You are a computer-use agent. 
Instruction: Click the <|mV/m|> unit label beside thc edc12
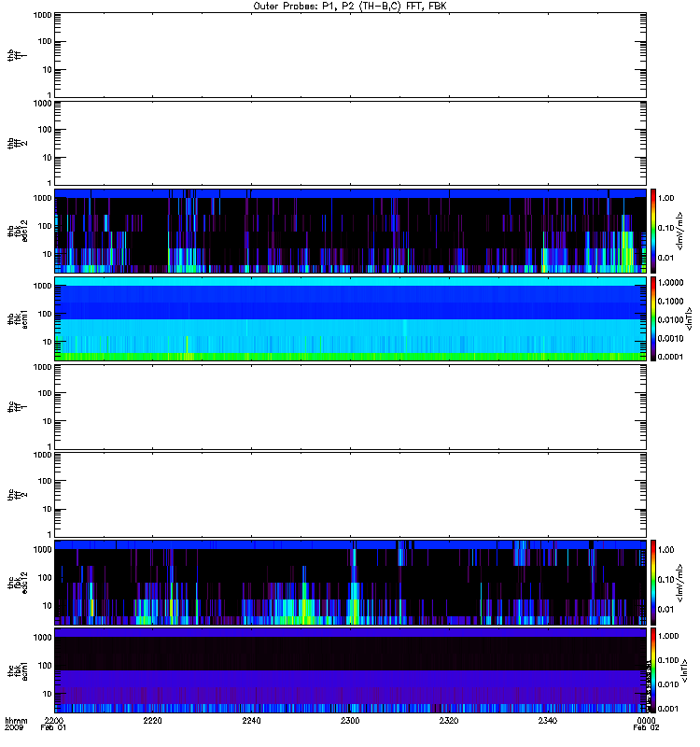click(x=680, y=583)
